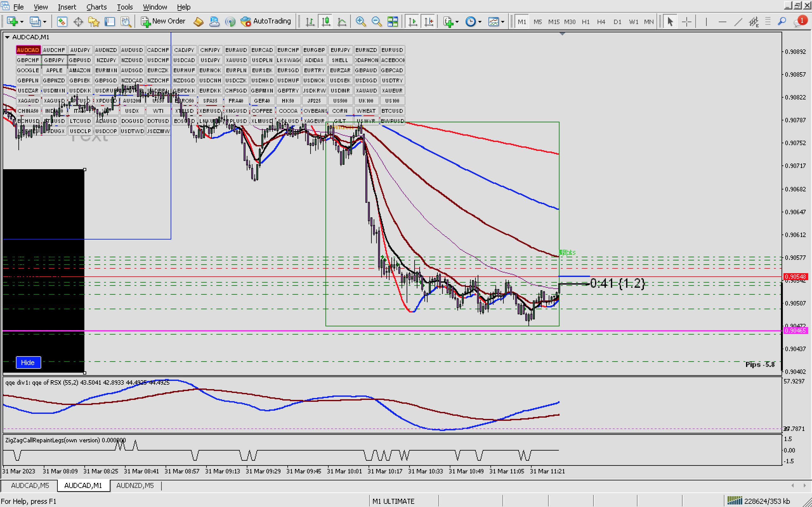Screen dimensions: 812x507
Task: Click the Zoom Out magnifier icon
Action: pyautogui.click(x=377, y=22)
